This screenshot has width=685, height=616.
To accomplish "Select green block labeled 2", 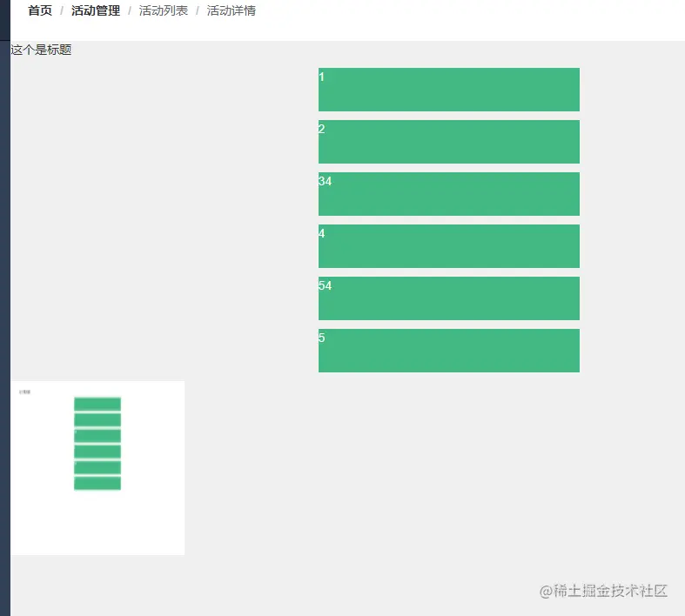I will 448,142.
